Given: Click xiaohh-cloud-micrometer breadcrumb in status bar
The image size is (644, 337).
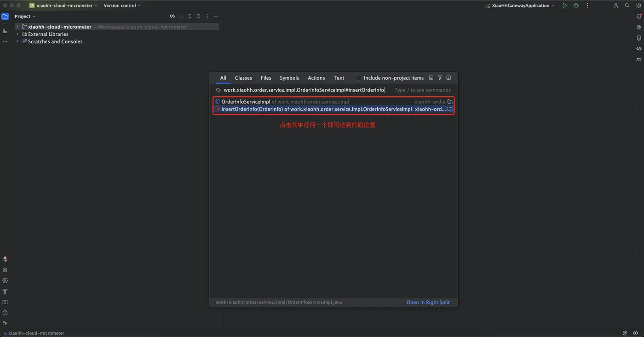Looking at the screenshot, I should (x=34, y=333).
